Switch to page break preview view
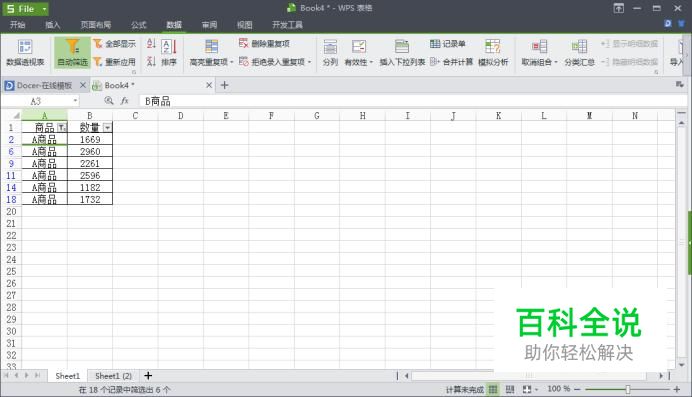Viewport: 692px width, 397px height. click(x=510, y=389)
